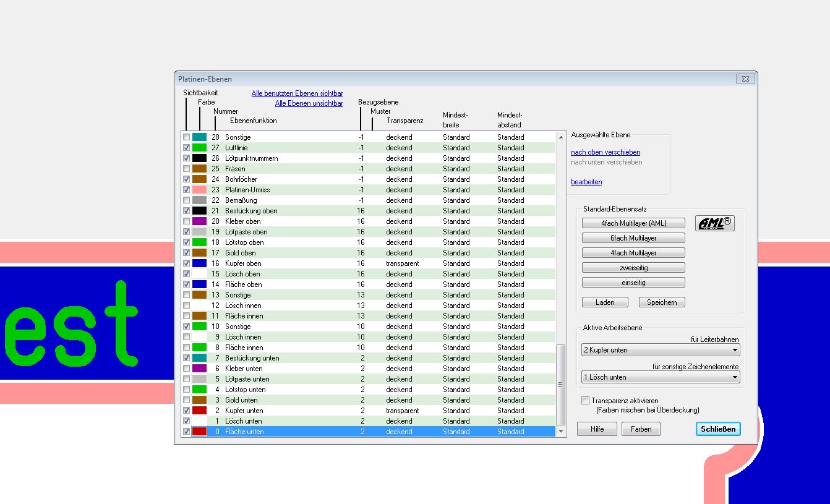This screenshot has height=504, width=830.
Task: Click the AML logo icon button
Action: point(715,223)
